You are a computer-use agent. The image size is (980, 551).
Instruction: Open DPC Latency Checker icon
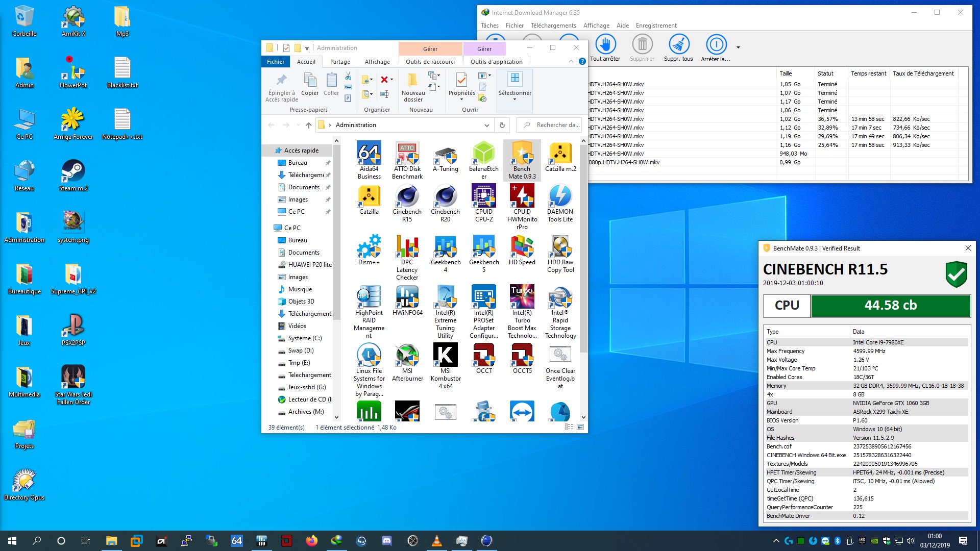tap(407, 258)
